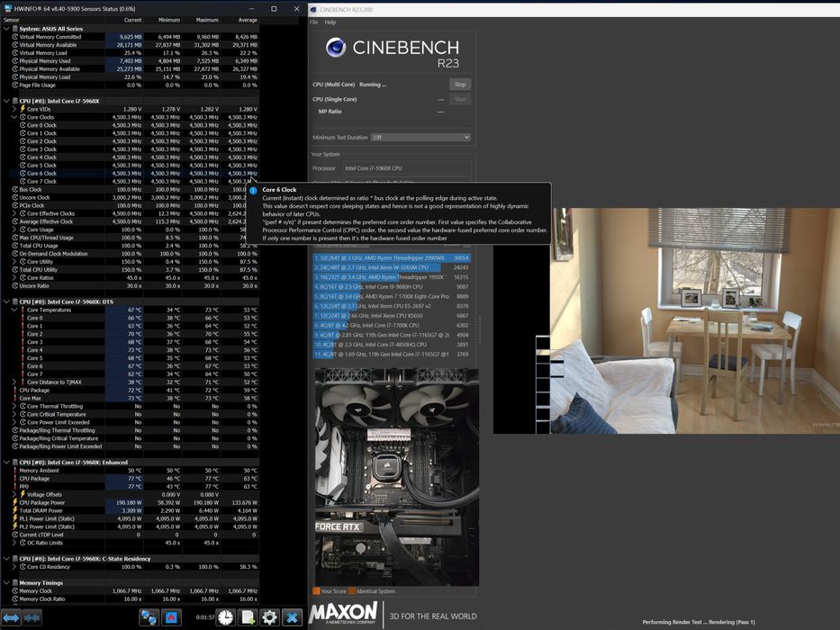Image resolution: width=840 pixels, height=630 pixels.
Task: Collapse the CPU [#0]: Intel Core i7-5960X group
Action: pyautogui.click(x=6, y=101)
